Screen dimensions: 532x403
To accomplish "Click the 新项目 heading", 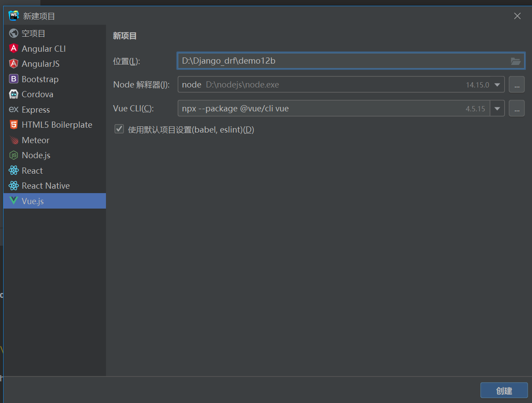I will coord(125,36).
